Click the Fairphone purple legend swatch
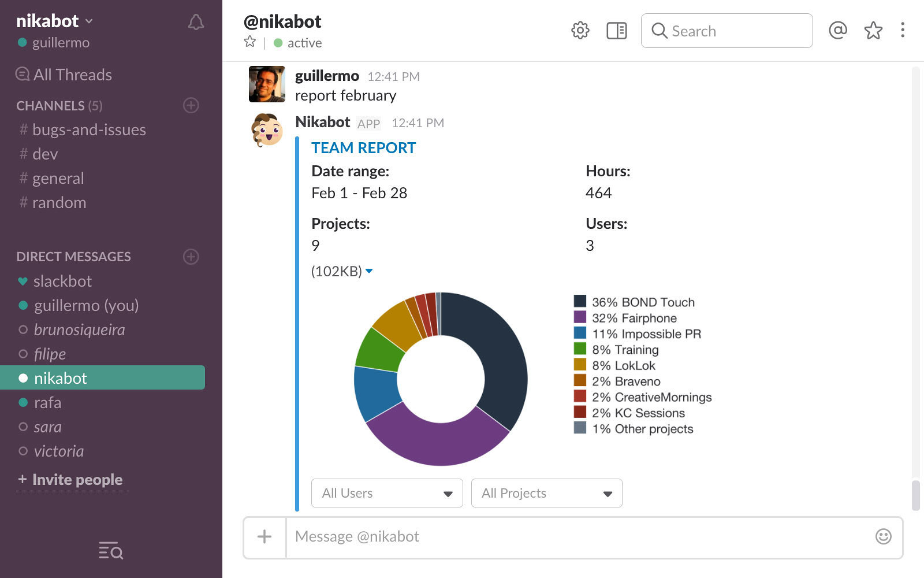 point(580,317)
